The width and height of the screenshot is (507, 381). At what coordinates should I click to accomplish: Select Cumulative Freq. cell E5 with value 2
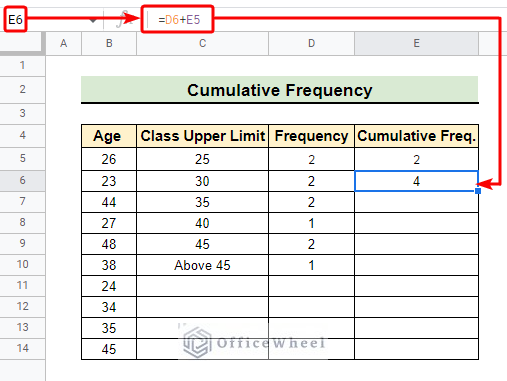tap(416, 159)
